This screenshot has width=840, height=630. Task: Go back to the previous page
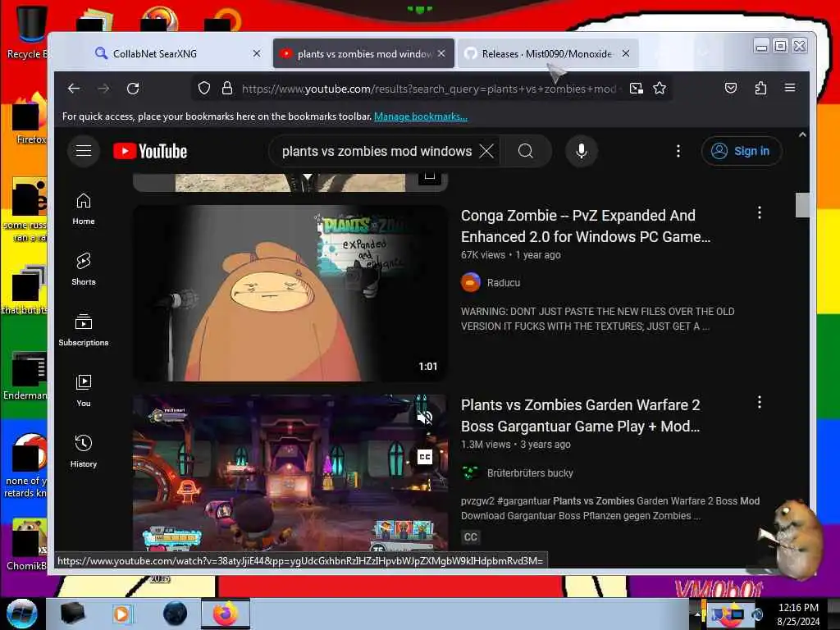[x=74, y=89]
